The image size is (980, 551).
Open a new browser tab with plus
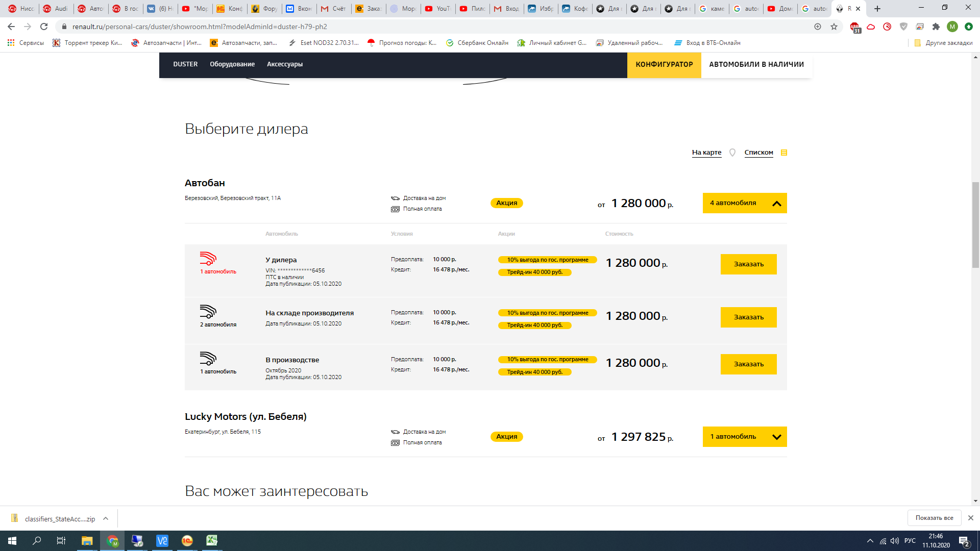pyautogui.click(x=877, y=9)
